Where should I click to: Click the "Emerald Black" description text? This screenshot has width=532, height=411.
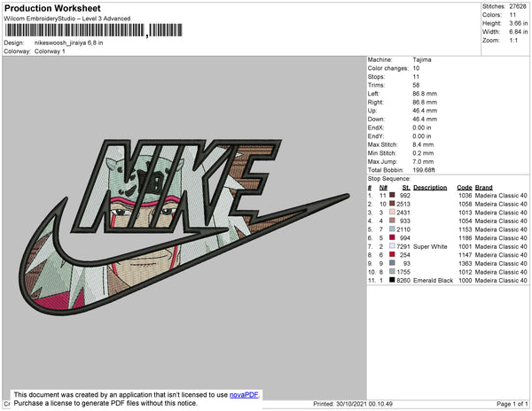click(434, 280)
